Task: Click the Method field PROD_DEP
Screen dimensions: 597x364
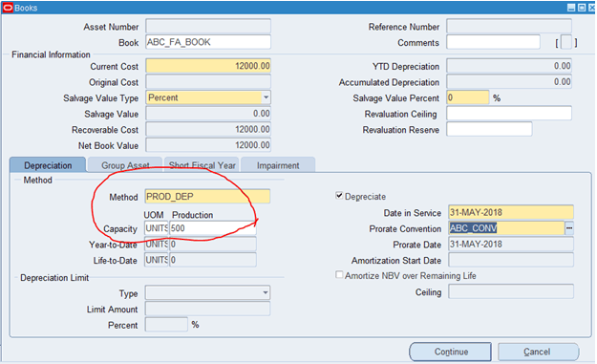Action: pos(207,197)
